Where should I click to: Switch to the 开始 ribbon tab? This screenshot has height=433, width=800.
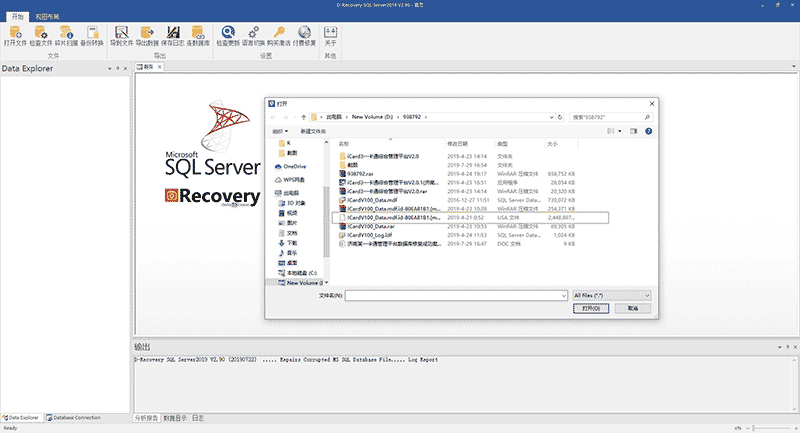pos(17,17)
